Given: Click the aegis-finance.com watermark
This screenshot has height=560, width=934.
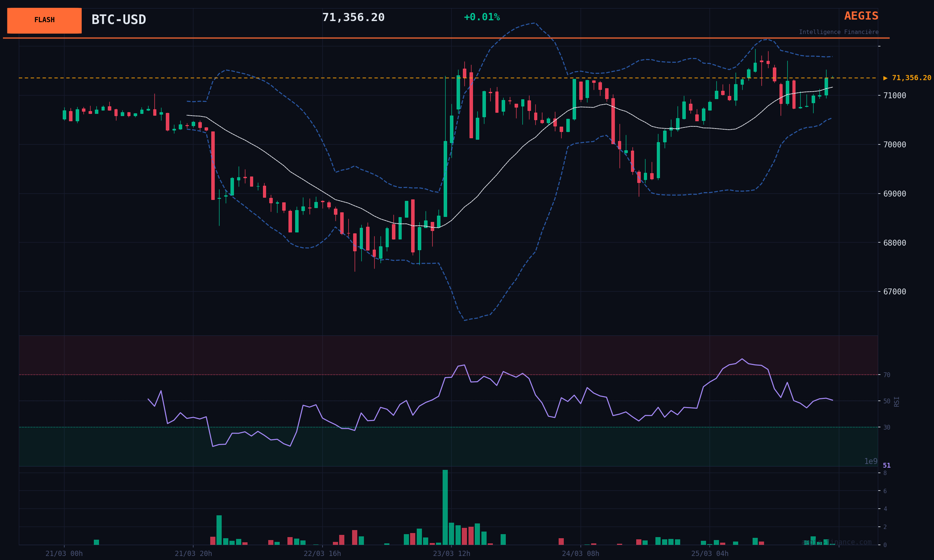Looking at the screenshot, I should pos(836,542).
